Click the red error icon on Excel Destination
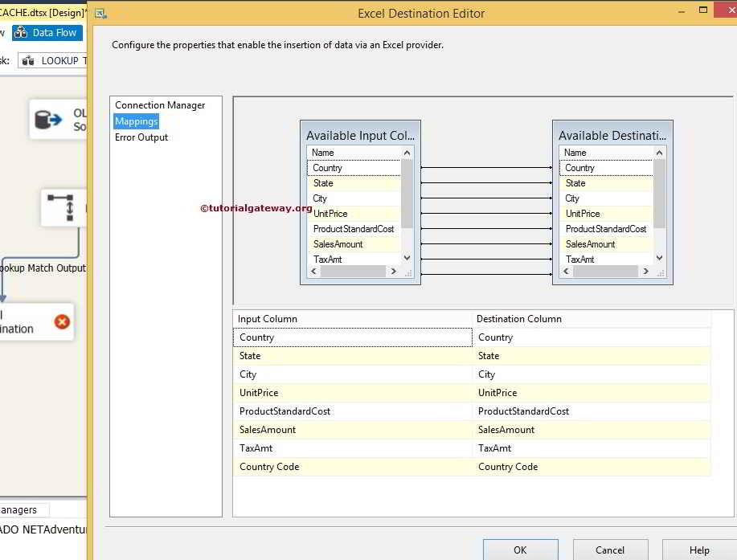737x560 pixels. (x=62, y=322)
